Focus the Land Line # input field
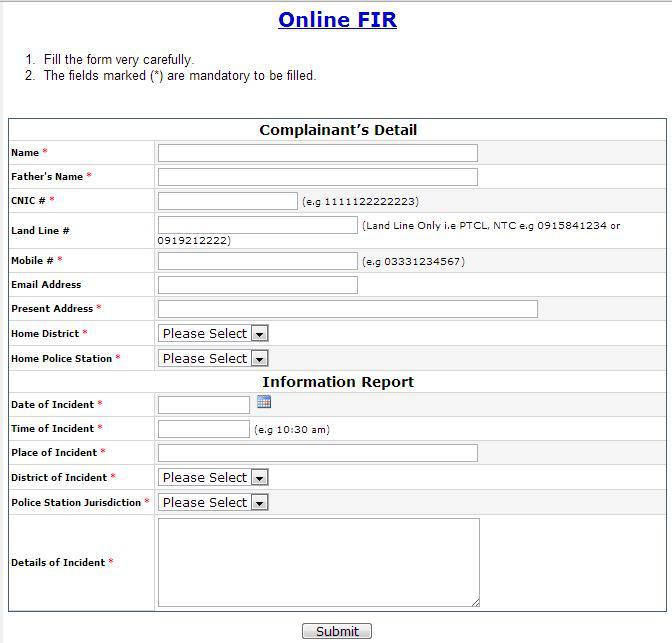Screen dimensions: 672x643 point(258,225)
